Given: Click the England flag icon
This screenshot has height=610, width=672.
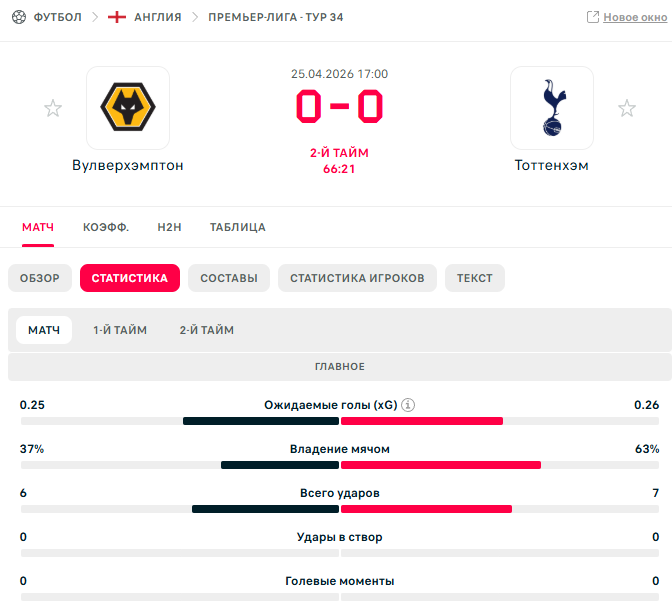Looking at the screenshot, I should (x=117, y=17).
